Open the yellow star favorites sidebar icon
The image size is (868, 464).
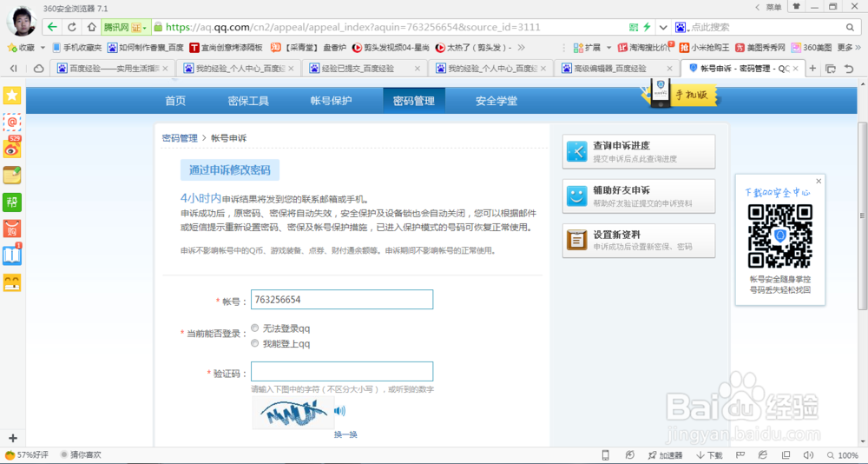(12, 96)
